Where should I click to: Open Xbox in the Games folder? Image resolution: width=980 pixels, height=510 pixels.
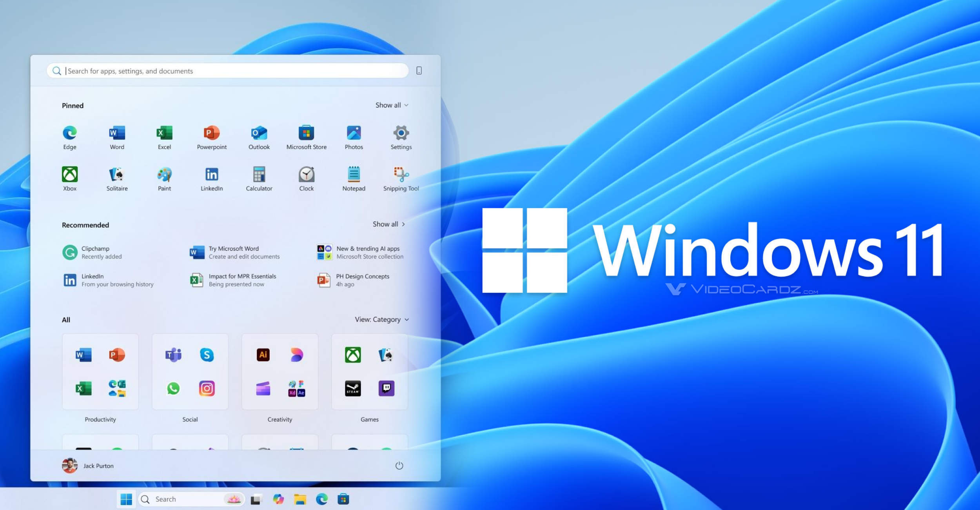tap(353, 355)
